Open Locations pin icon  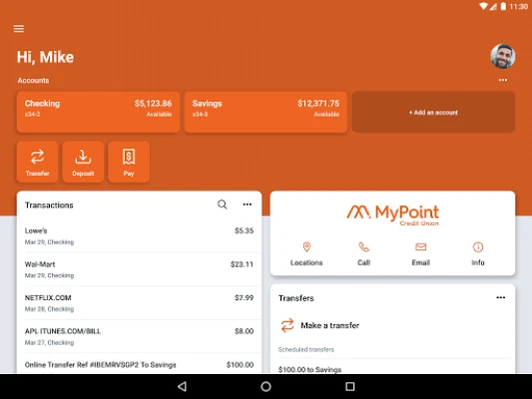coord(306,247)
